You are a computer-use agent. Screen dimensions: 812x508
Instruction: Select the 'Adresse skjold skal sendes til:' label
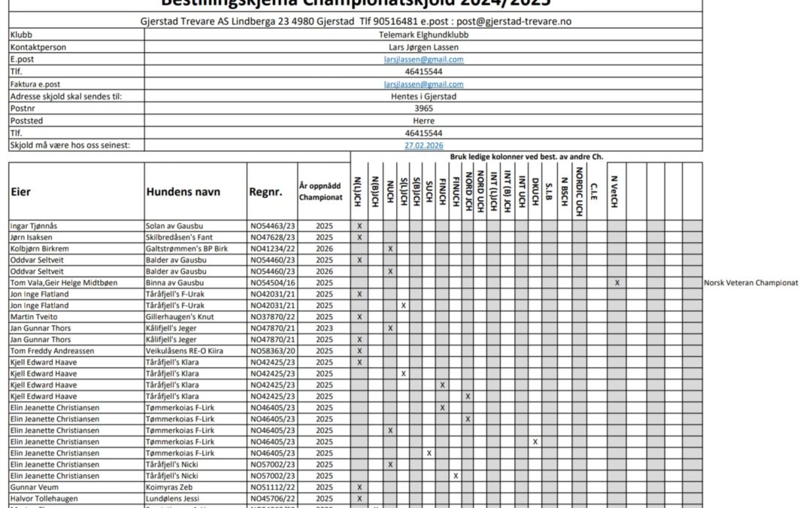tap(66, 96)
